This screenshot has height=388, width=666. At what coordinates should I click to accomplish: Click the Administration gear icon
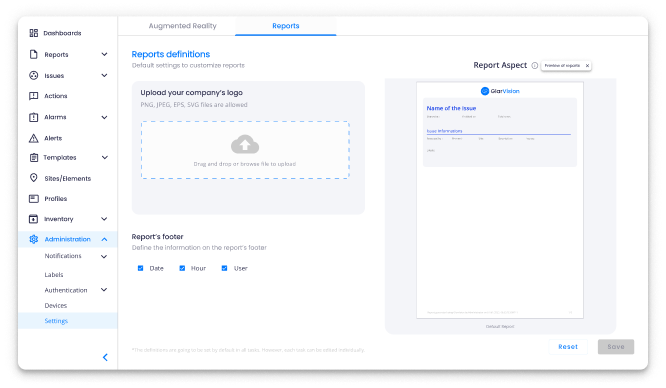pyautogui.click(x=34, y=239)
